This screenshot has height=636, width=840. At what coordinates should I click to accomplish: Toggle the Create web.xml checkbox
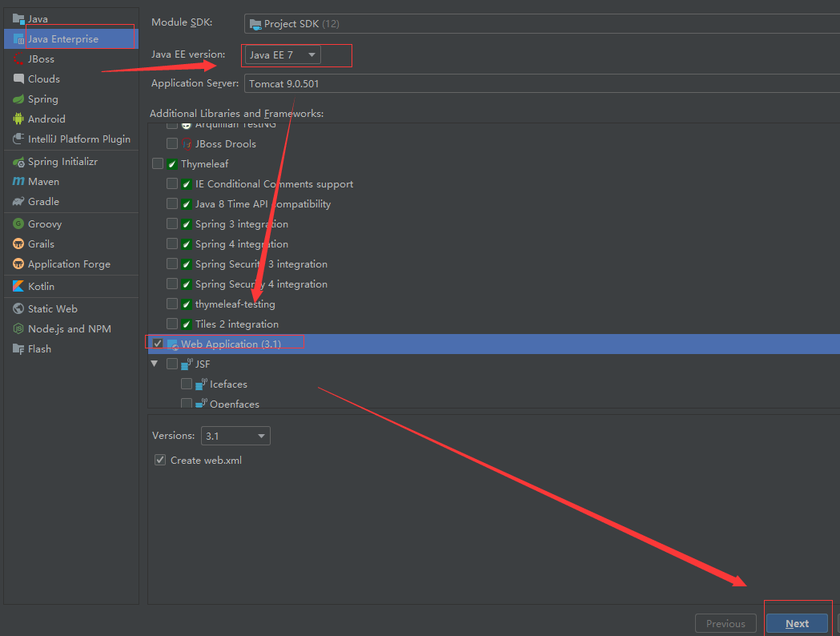(x=159, y=460)
